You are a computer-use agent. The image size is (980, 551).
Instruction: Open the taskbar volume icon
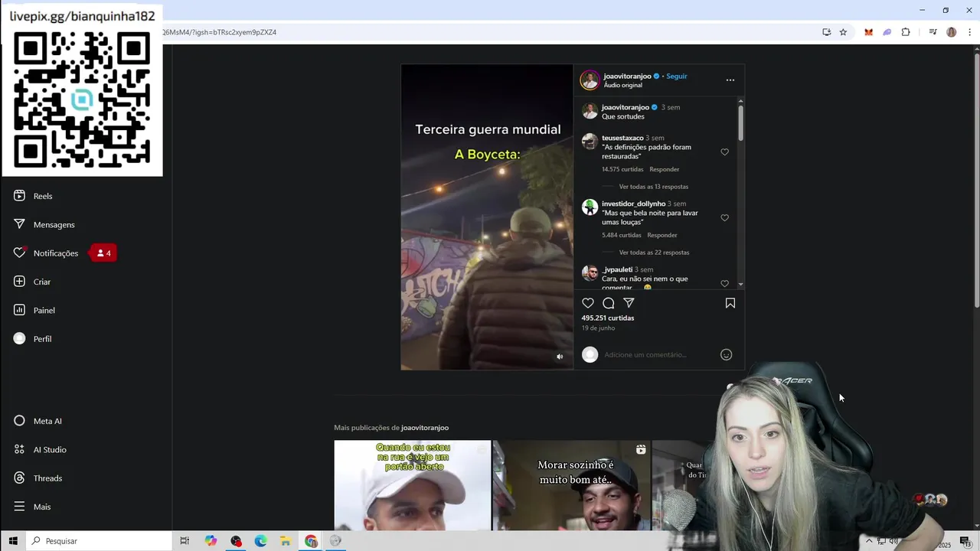coord(893,541)
